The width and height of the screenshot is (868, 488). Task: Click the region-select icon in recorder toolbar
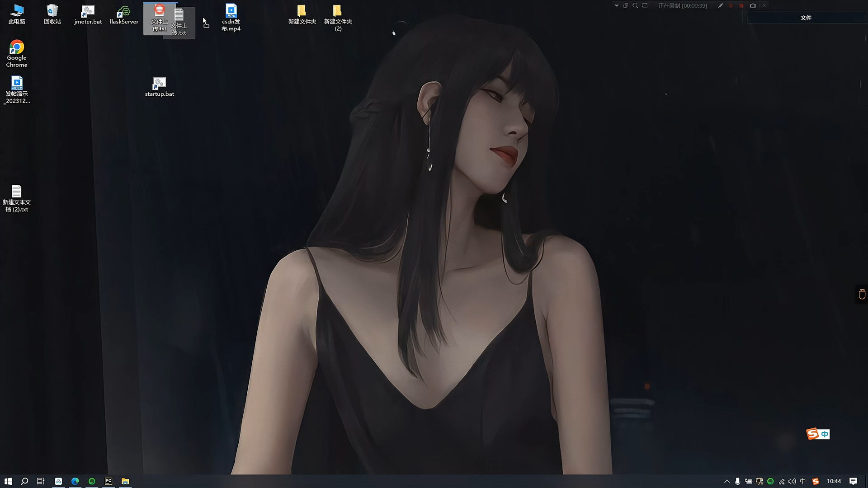[645, 5]
